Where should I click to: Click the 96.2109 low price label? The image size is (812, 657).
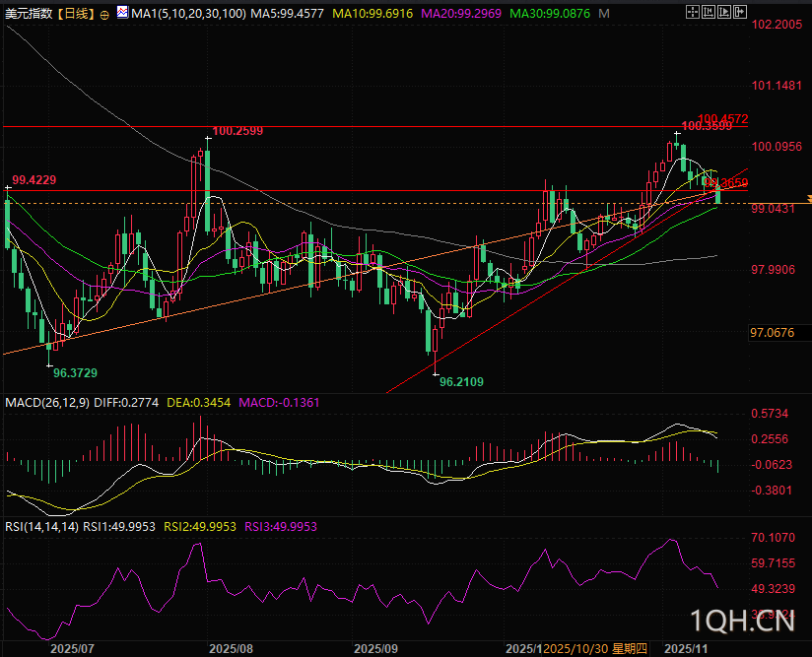tap(461, 381)
